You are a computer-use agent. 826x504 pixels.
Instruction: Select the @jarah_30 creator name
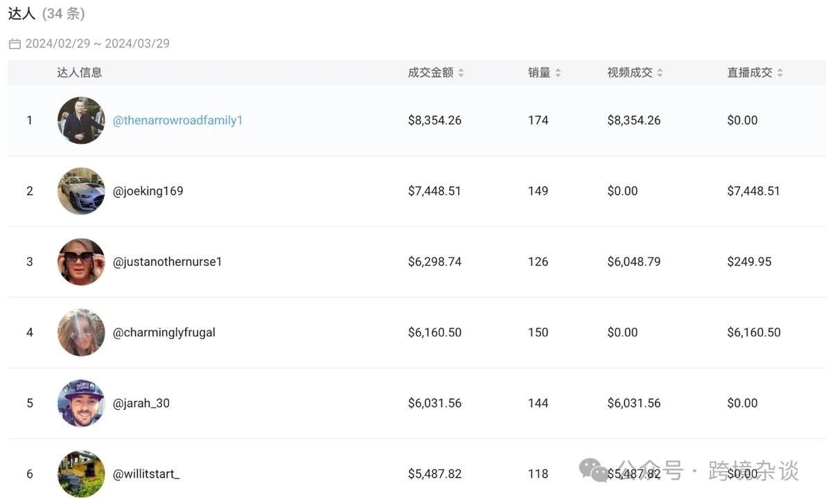[141, 403]
